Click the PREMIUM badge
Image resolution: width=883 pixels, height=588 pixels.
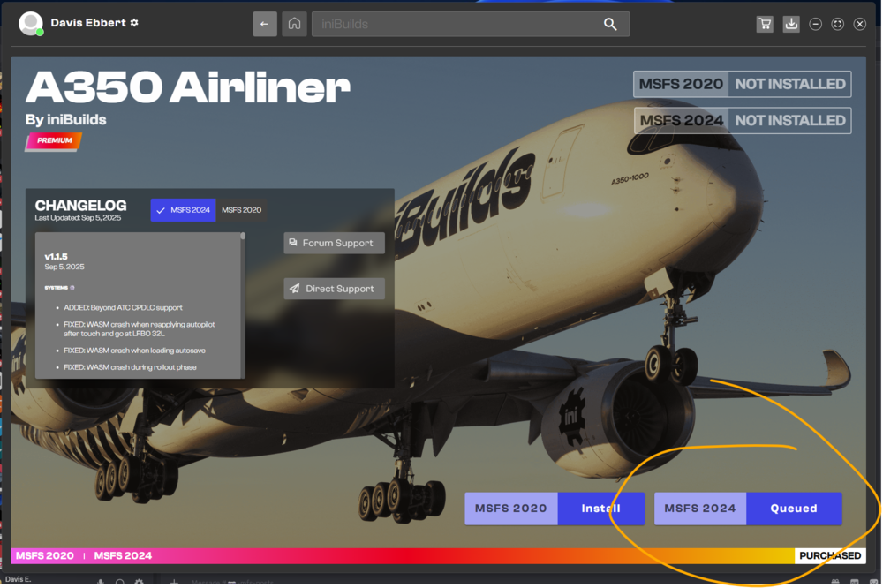point(54,140)
